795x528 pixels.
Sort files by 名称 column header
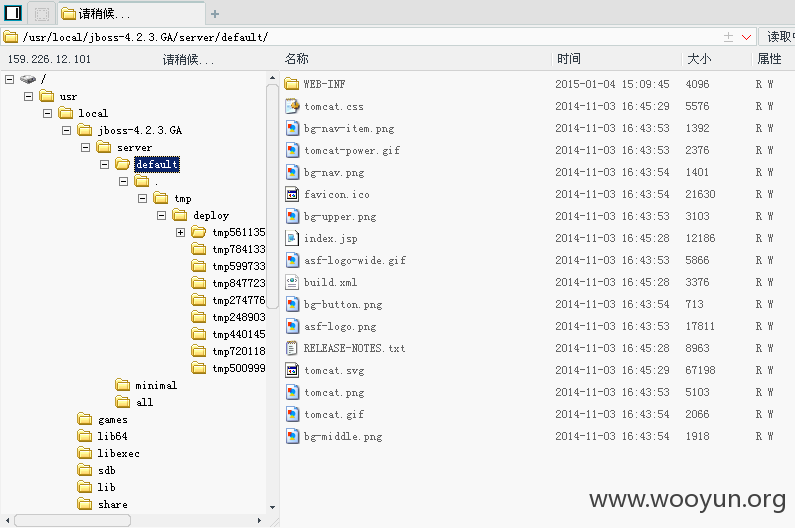click(x=297, y=59)
